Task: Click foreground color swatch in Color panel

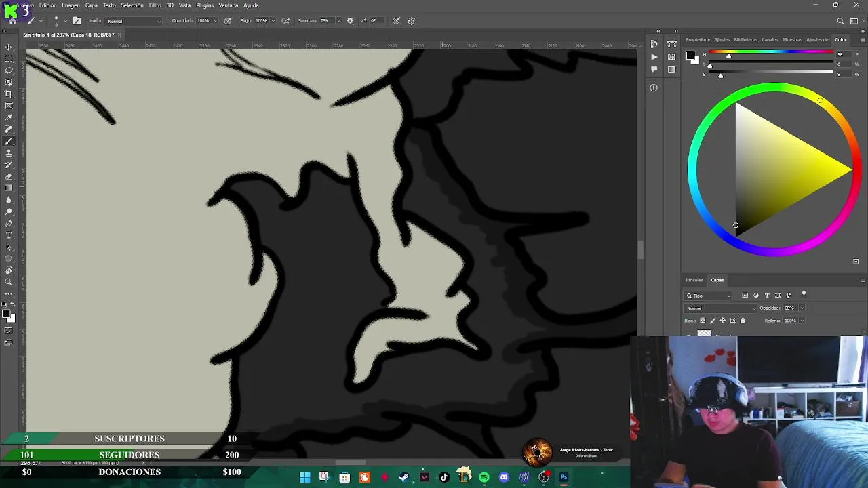Action: coord(689,56)
